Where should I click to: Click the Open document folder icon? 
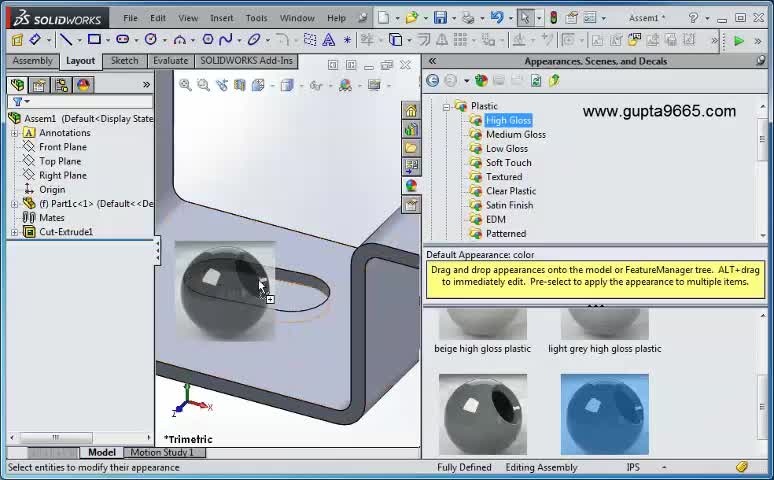point(412,18)
